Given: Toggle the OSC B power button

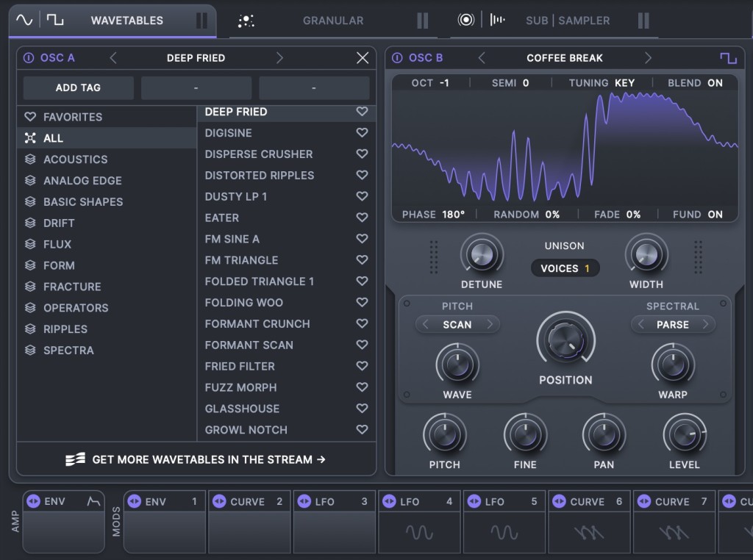Looking at the screenshot, I should pos(397,58).
